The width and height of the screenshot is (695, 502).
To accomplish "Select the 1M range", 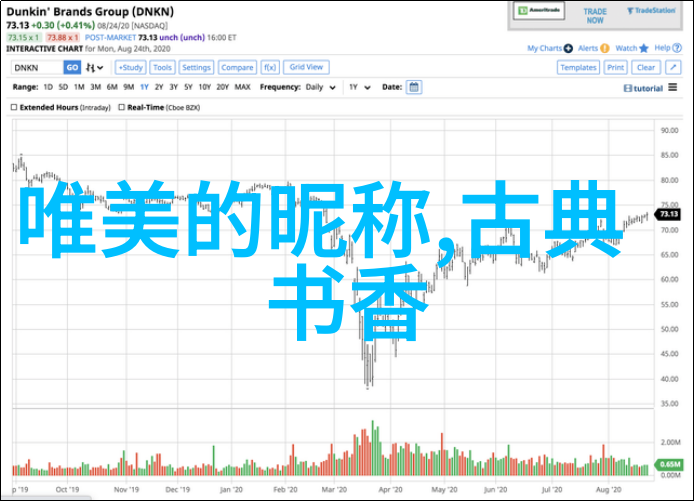I will point(79,87).
